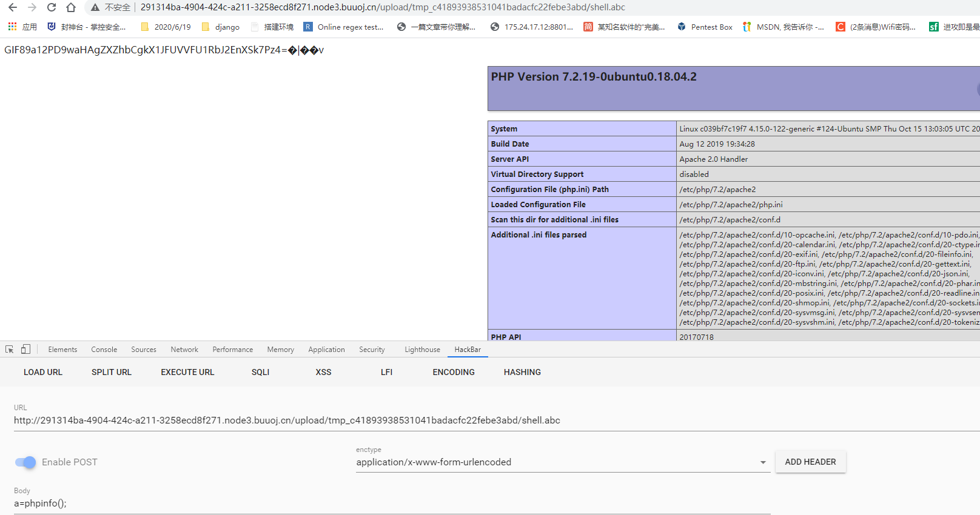Open the Pentest Box bookmark
Image resolution: width=980 pixels, height=515 pixels.
pos(705,27)
